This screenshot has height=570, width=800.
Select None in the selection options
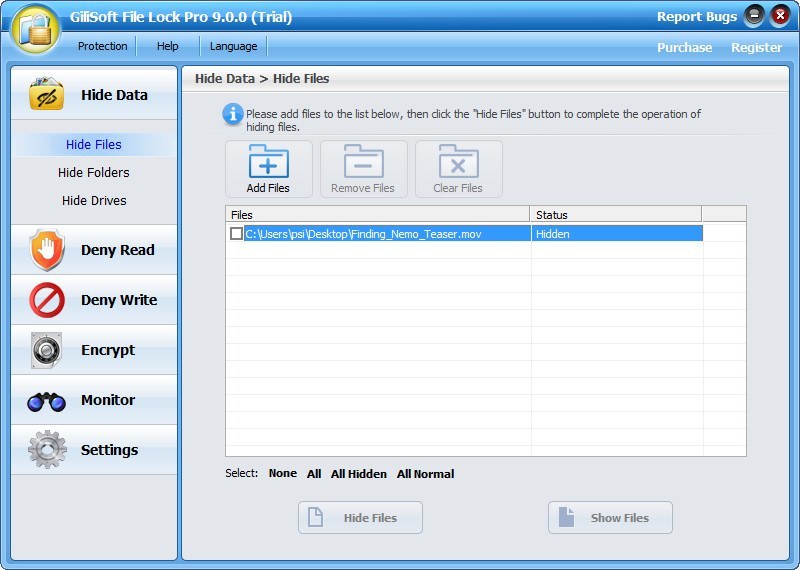(x=283, y=474)
